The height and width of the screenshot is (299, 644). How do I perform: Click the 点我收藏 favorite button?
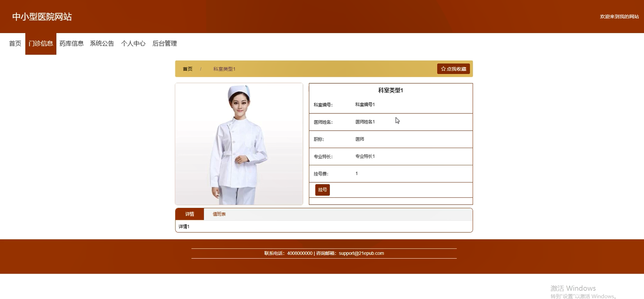[453, 69]
